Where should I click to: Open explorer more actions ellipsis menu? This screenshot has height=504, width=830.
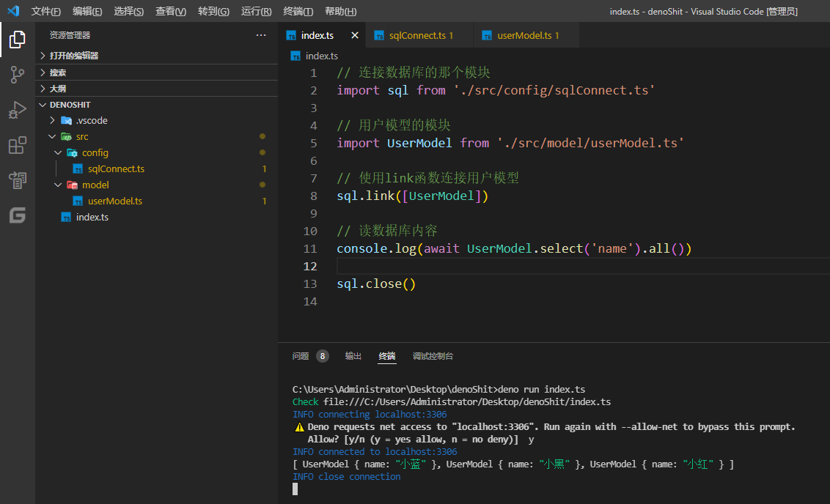tap(261, 35)
